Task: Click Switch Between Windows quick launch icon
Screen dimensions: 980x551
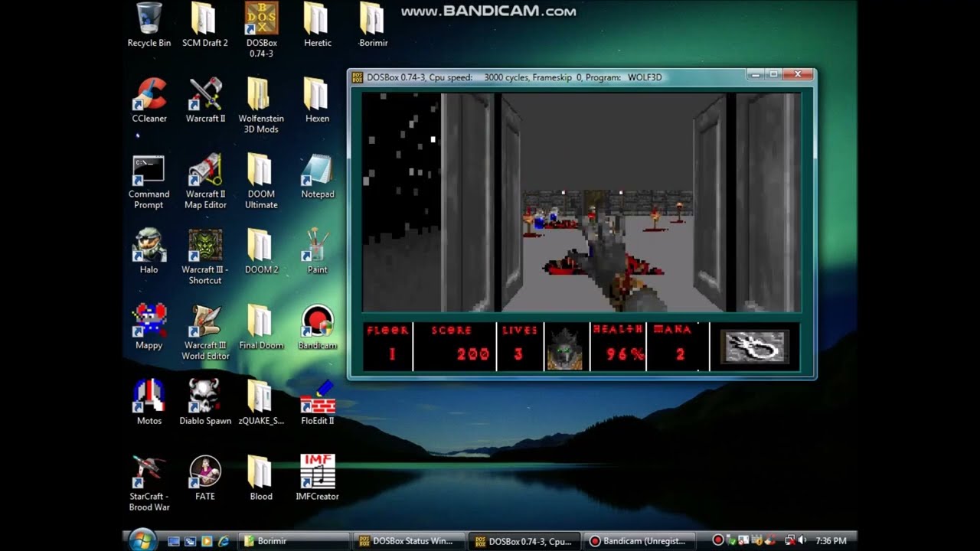Action: [x=190, y=541]
